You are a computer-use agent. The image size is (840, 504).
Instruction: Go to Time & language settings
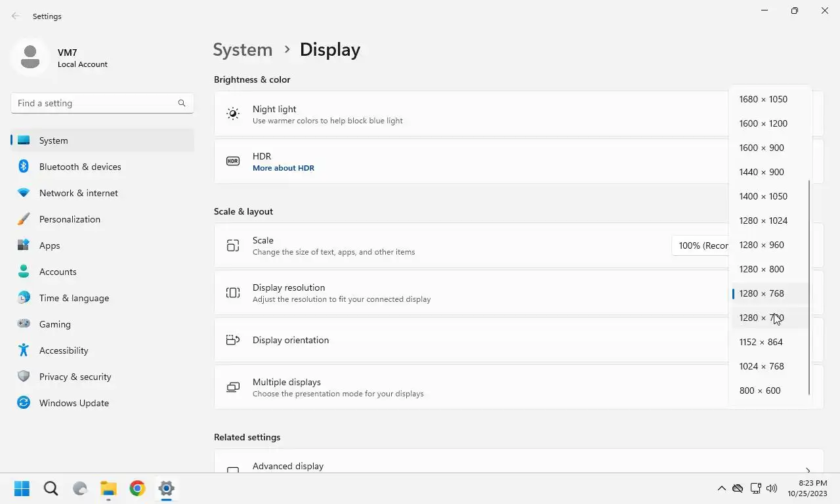[x=74, y=298]
